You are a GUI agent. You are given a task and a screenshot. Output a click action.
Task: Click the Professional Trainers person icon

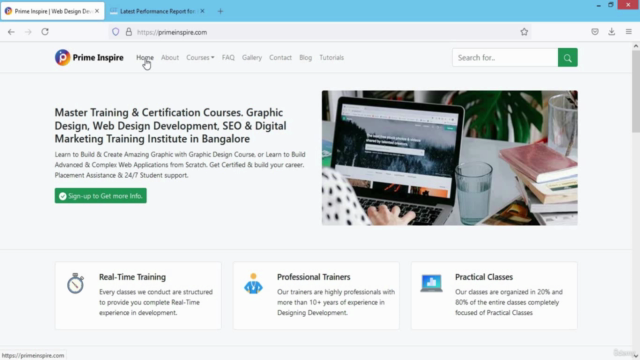coord(253,283)
